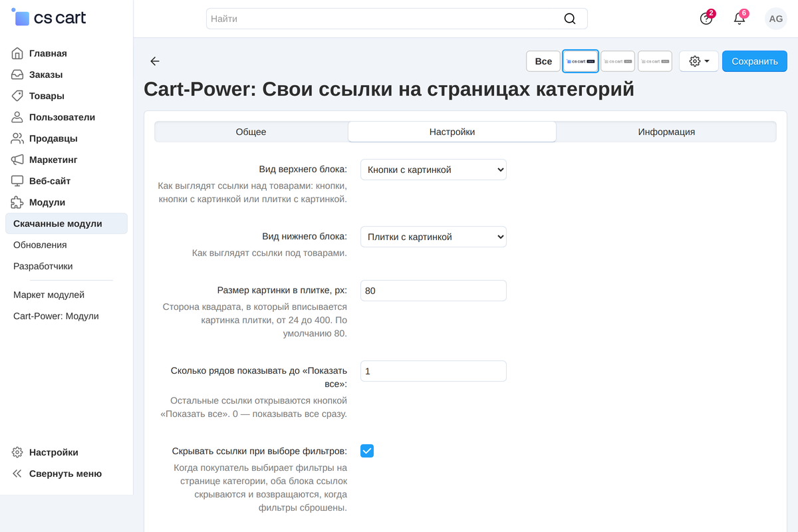Click the collapse menu chevrons icon

17,473
